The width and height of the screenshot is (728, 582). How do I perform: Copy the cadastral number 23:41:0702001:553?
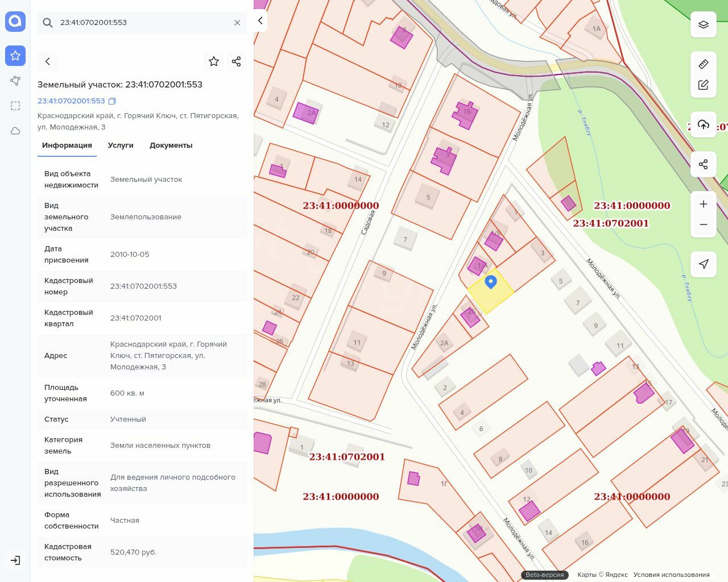point(112,101)
